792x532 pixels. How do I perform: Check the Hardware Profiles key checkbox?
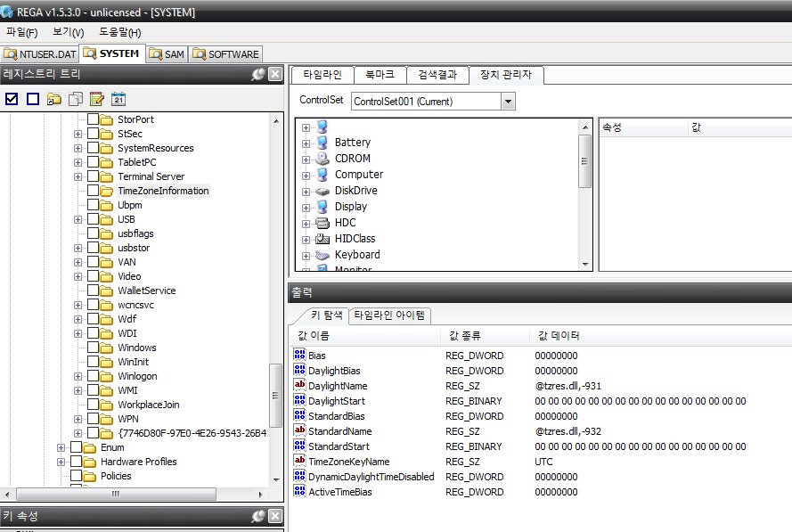coord(77,462)
